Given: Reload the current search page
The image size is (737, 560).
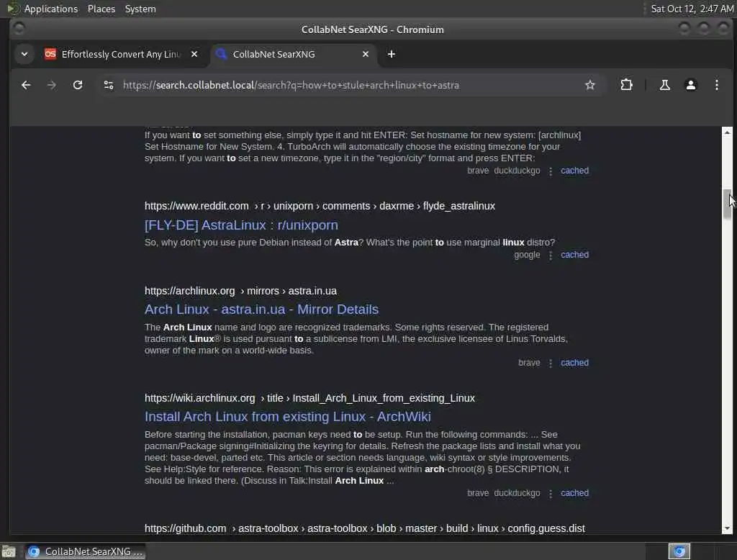Looking at the screenshot, I should (x=78, y=85).
